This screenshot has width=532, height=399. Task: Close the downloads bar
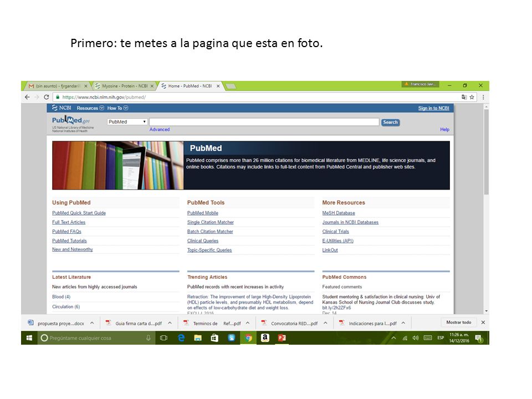483,323
